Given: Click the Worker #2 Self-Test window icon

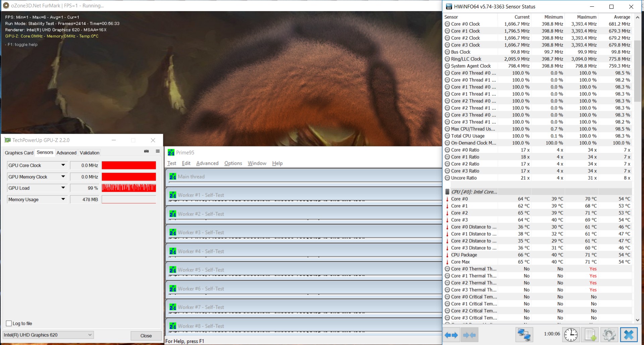Looking at the screenshot, I should pos(173,214).
